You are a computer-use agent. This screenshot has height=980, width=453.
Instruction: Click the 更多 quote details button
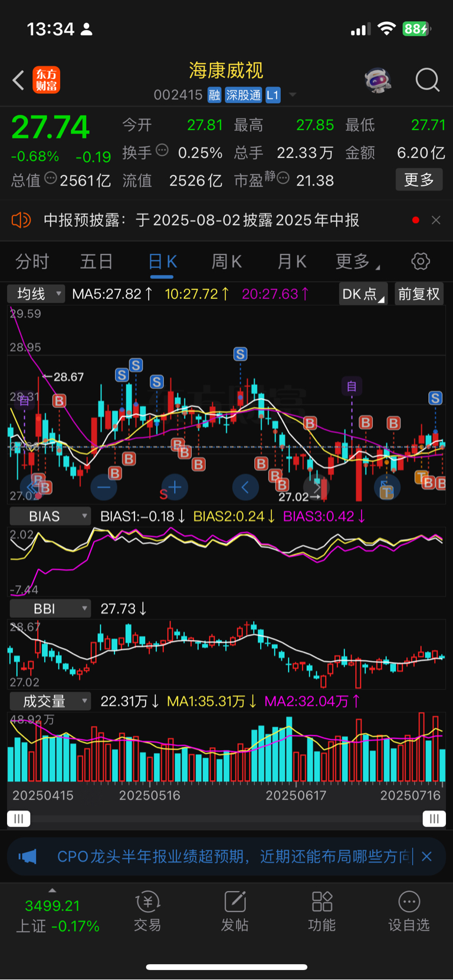[x=419, y=179]
